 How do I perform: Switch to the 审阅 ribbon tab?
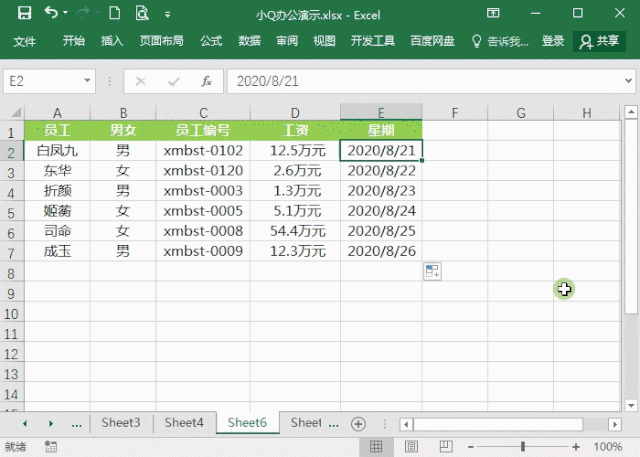pyautogui.click(x=287, y=41)
